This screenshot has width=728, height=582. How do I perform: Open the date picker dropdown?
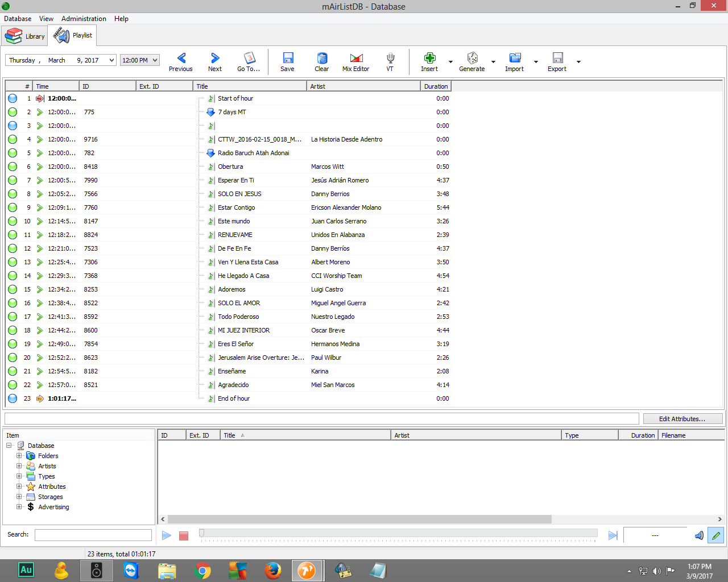click(111, 60)
